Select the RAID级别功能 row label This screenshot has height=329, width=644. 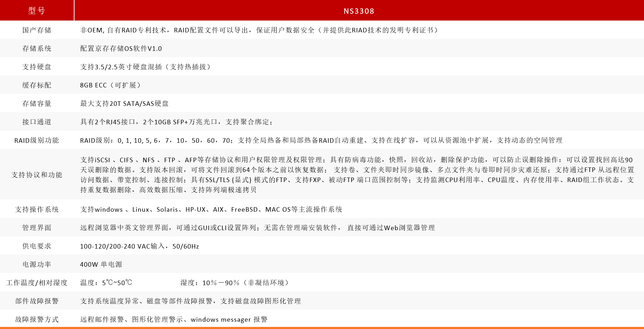[x=37, y=140]
